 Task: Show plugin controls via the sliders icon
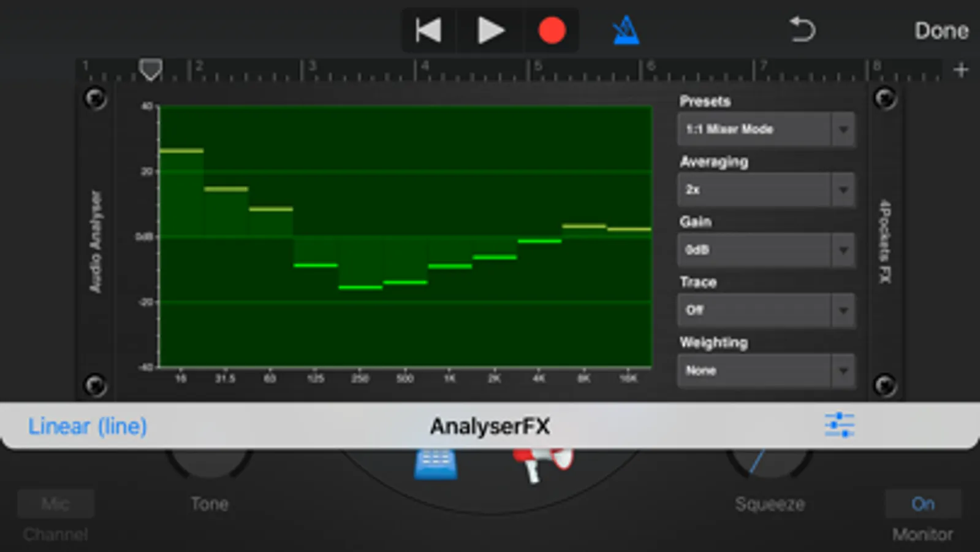pos(840,425)
